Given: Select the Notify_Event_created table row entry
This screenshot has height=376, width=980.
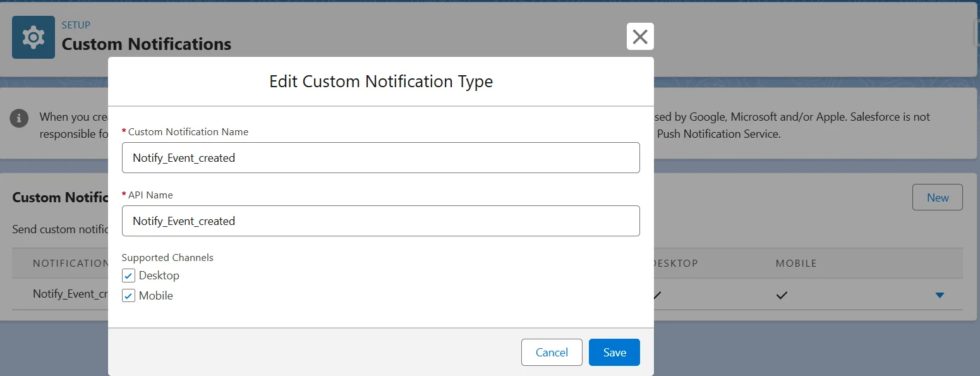Looking at the screenshot, I should click(71, 294).
